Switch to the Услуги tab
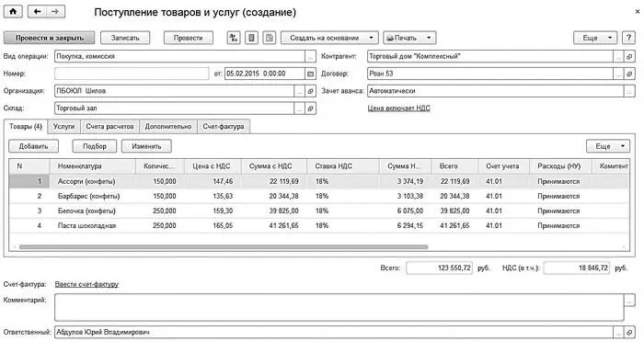Screen dimensions: 644x342 64,127
